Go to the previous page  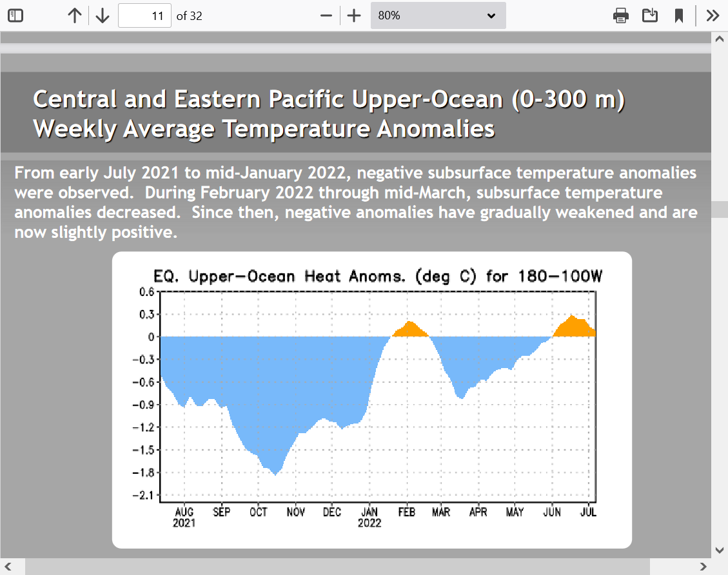coord(75,15)
